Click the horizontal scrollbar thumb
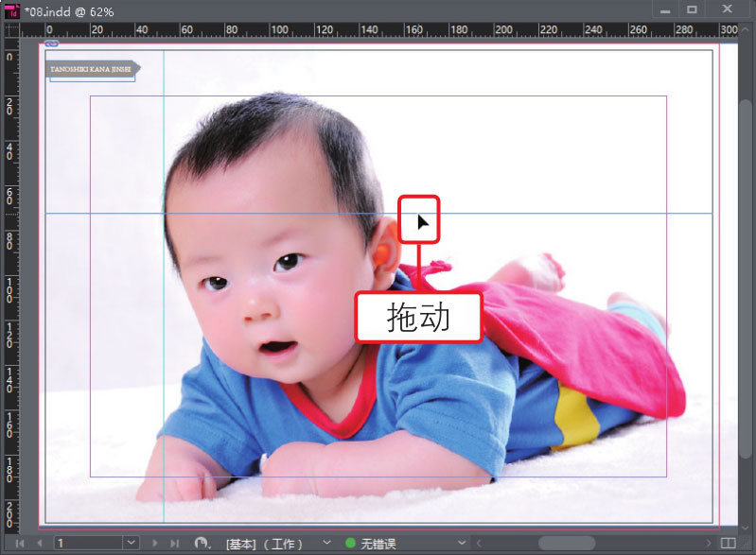This screenshot has width=756, height=555. (567, 543)
